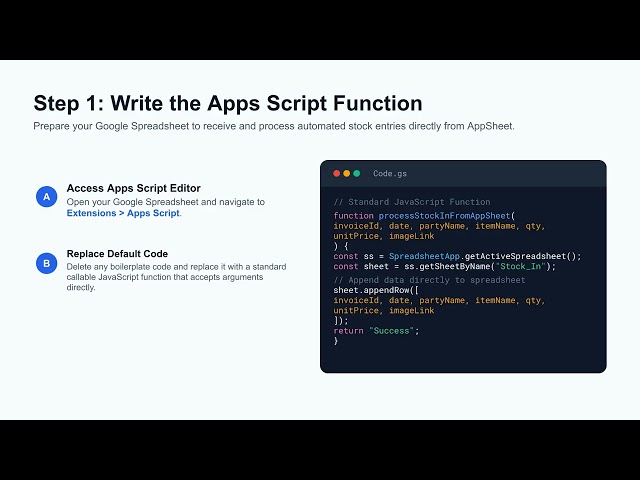Click the red dot in code window
The width and height of the screenshot is (640, 480).
coord(337,173)
